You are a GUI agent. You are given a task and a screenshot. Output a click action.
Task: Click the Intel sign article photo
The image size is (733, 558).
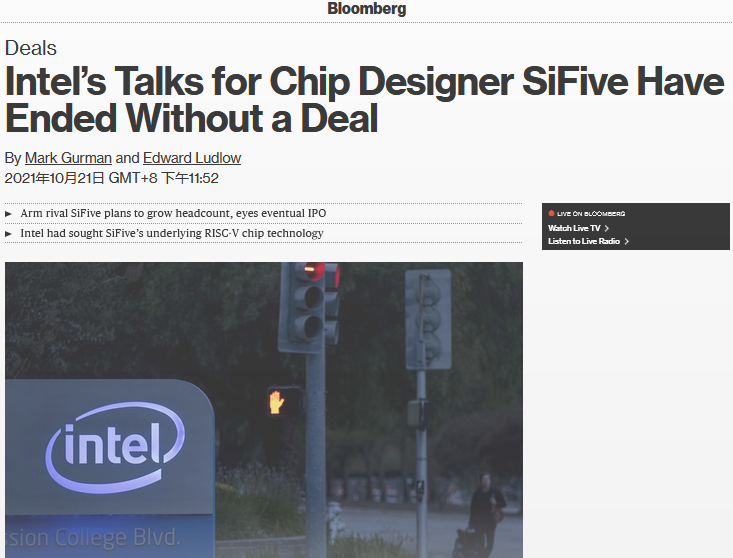click(264, 410)
